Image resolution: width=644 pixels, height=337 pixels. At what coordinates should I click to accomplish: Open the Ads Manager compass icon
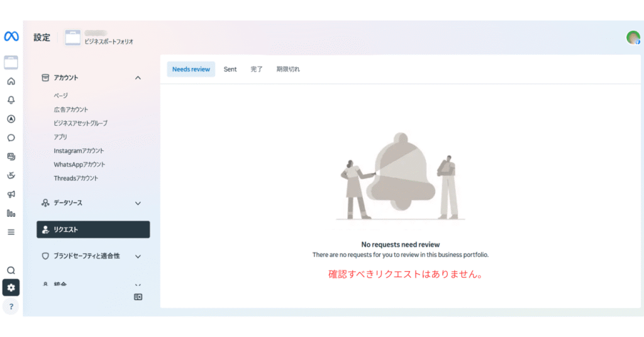[x=11, y=119]
